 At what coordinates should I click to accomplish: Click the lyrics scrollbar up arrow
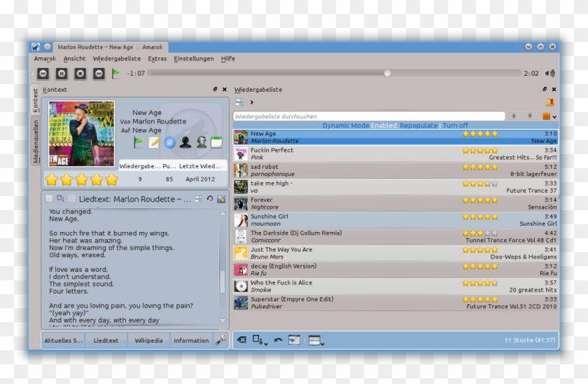pos(223,213)
